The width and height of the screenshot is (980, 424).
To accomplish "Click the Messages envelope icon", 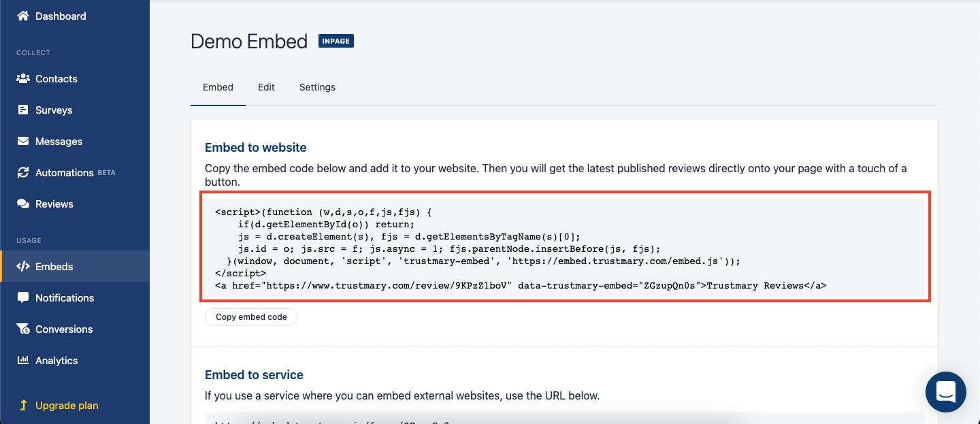I will click(23, 141).
